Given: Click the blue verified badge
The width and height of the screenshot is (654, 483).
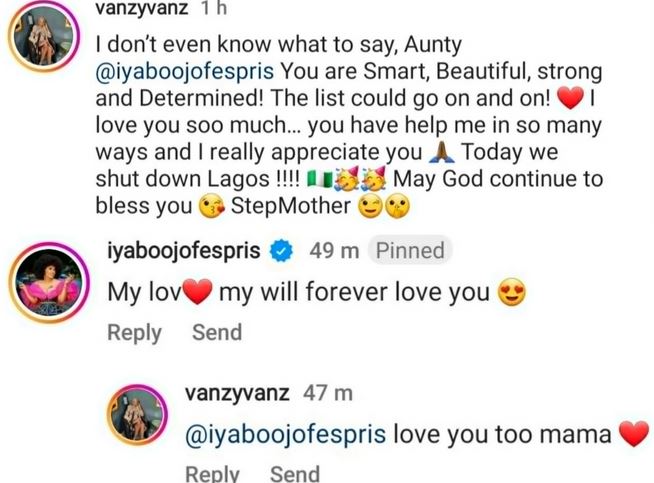Looking at the screenshot, I should click(281, 250).
